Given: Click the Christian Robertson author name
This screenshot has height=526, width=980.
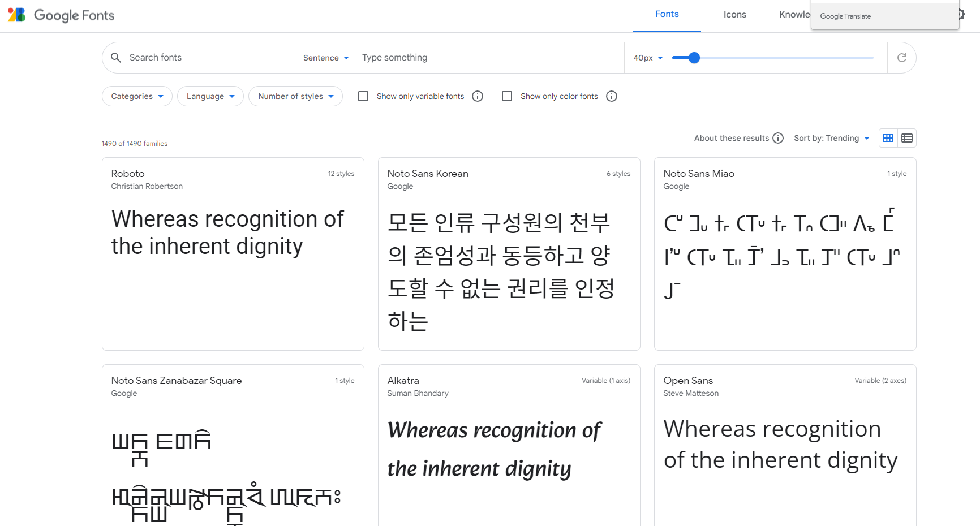Looking at the screenshot, I should tap(147, 186).
